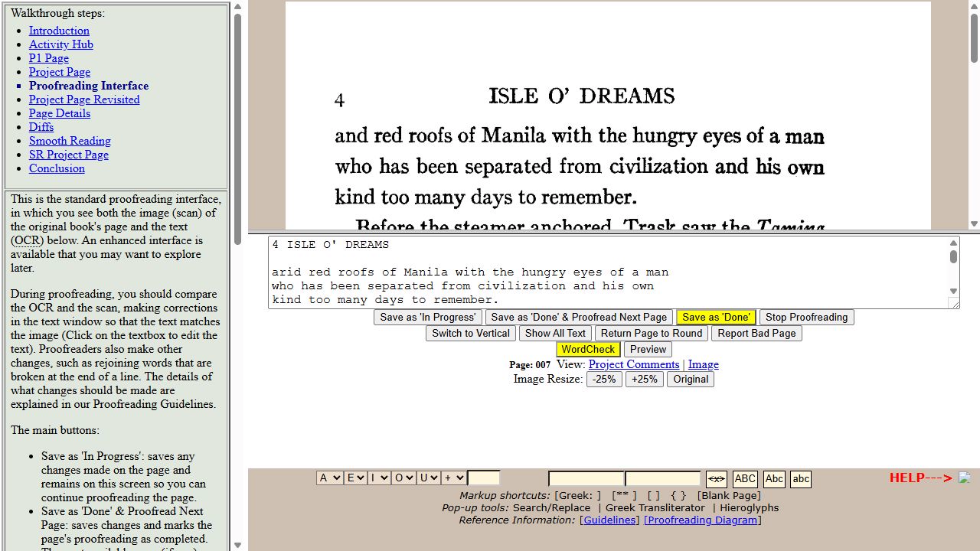Open the + special character dropdown
Viewport: 980px width, 551px height.
point(454,478)
